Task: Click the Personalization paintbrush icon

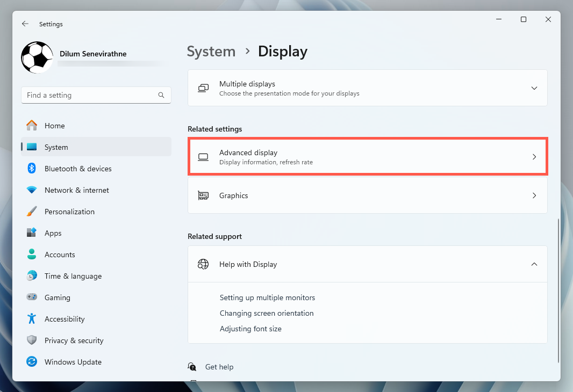Action: tap(32, 212)
